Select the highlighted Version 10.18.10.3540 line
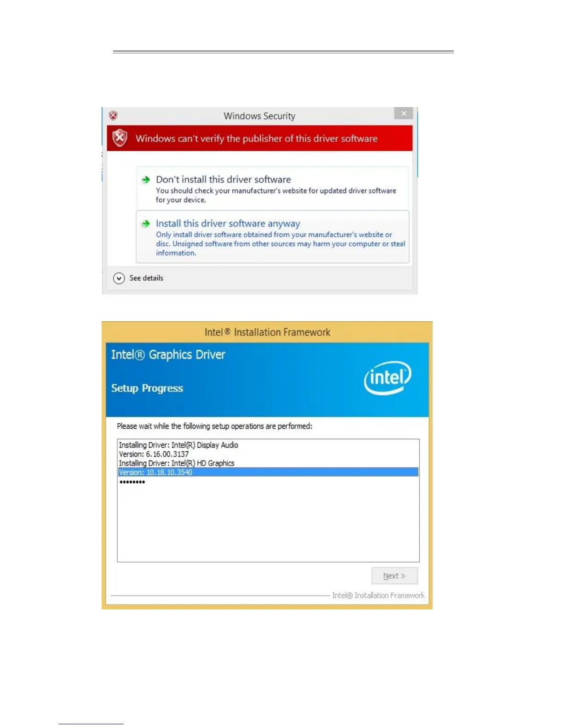This screenshot has width=563, height=728. tap(268, 472)
